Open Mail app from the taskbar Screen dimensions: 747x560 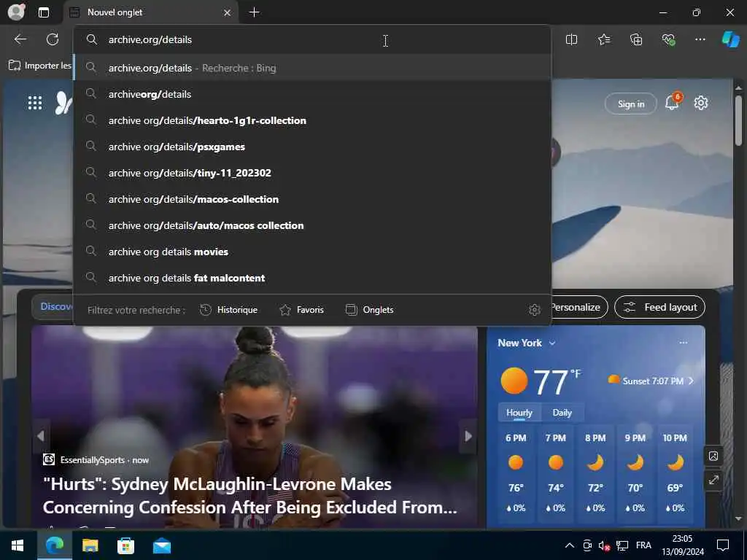[x=162, y=545]
